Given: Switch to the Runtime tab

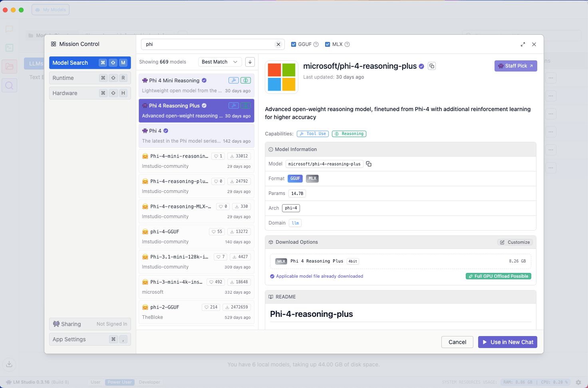Looking at the screenshot, I should [x=90, y=78].
